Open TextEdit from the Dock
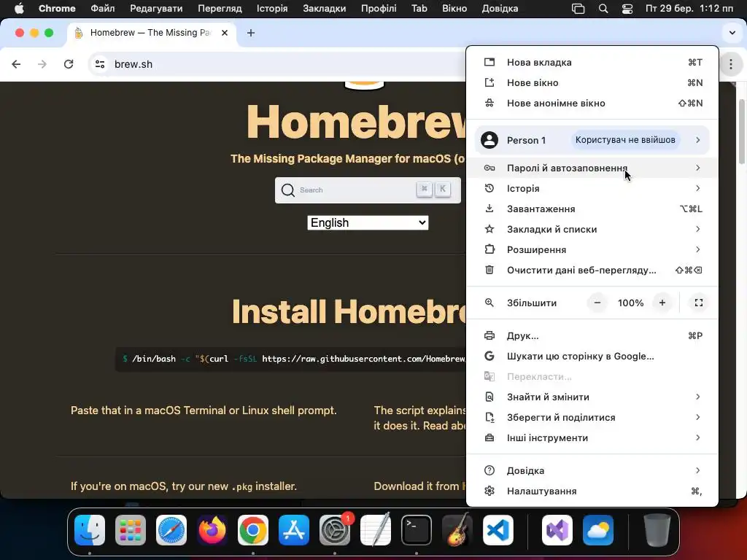This screenshot has width=747, height=560. 376,530
